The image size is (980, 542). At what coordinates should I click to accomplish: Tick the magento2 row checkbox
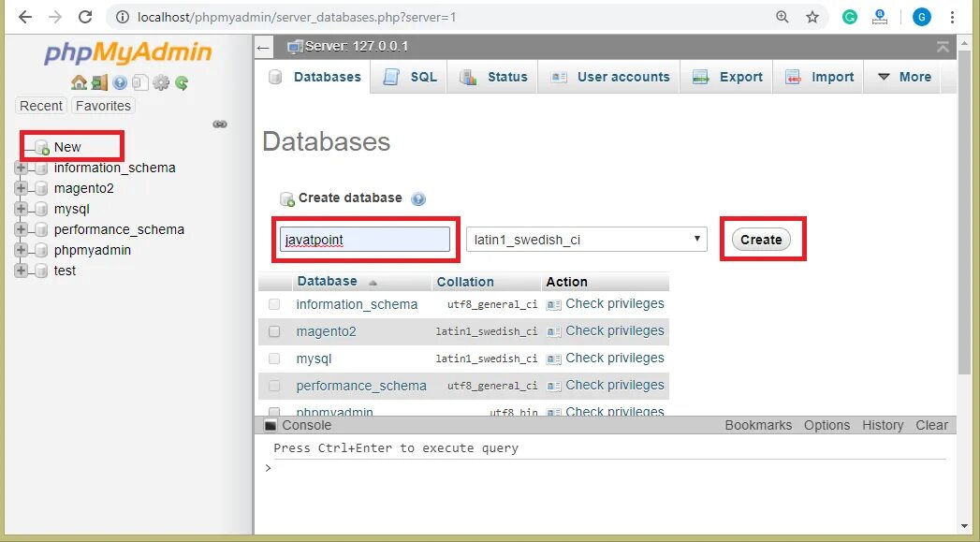(x=273, y=331)
